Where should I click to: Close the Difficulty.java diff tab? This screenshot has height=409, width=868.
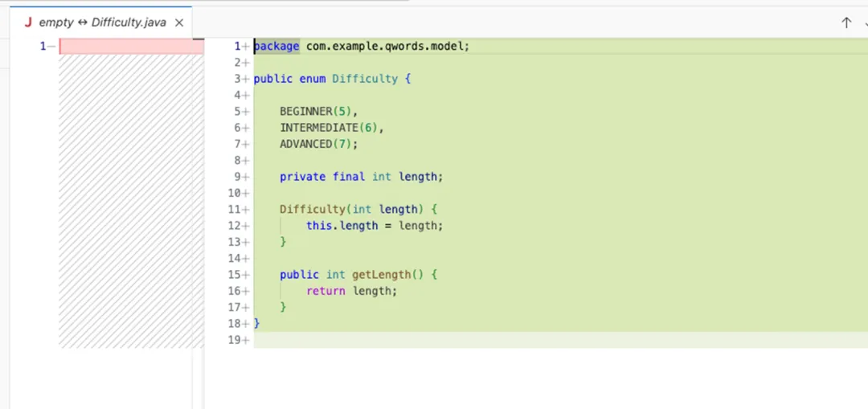click(178, 22)
